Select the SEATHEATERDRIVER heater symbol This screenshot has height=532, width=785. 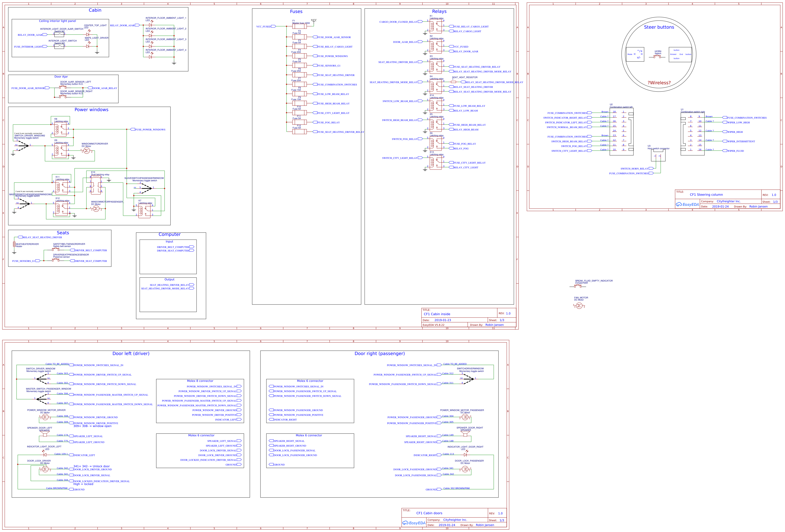tap(14, 244)
